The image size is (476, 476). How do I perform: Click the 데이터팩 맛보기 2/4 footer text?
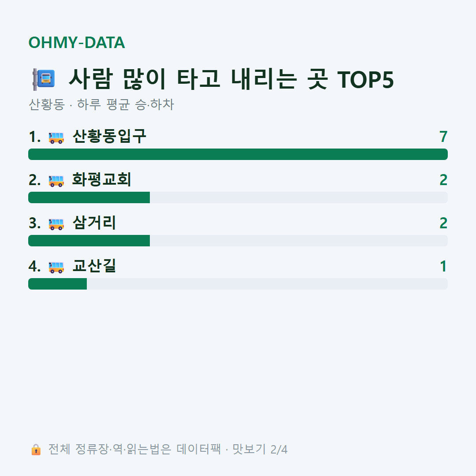point(232,449)
